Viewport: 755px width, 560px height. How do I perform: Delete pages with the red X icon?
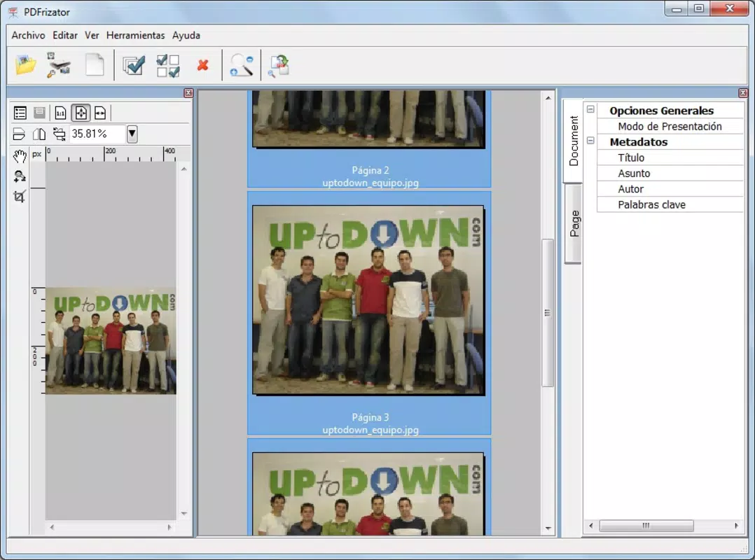(x=202, y=65)
